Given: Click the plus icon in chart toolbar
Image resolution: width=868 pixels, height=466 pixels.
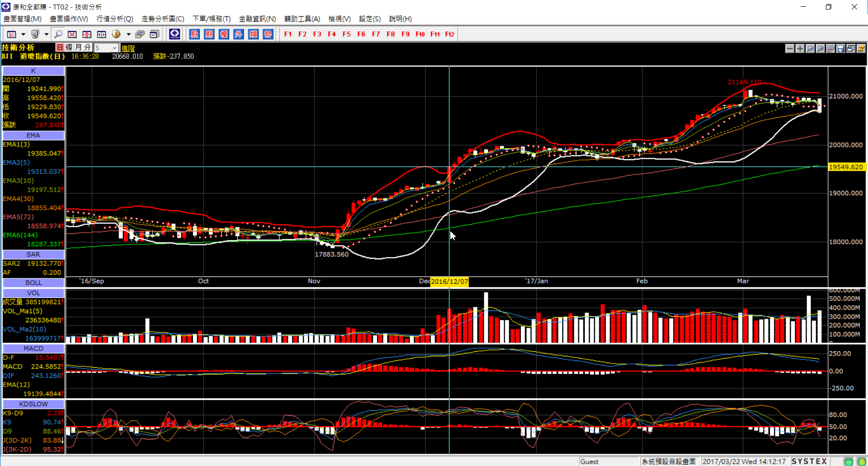Looking at the screenshot, I should (800, 49).
